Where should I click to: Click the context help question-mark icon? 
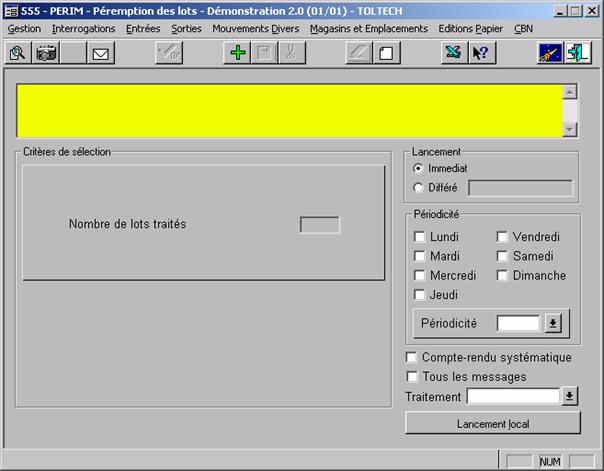[480, 53]
